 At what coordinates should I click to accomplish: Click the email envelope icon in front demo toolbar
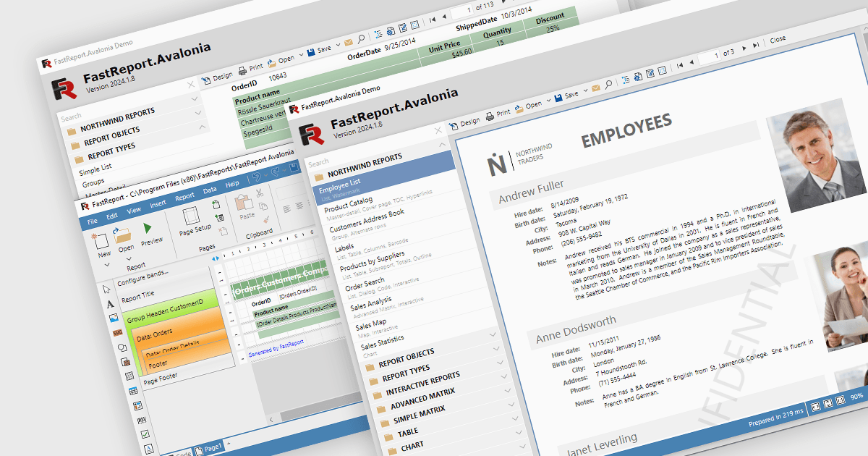tap(596, 90)
